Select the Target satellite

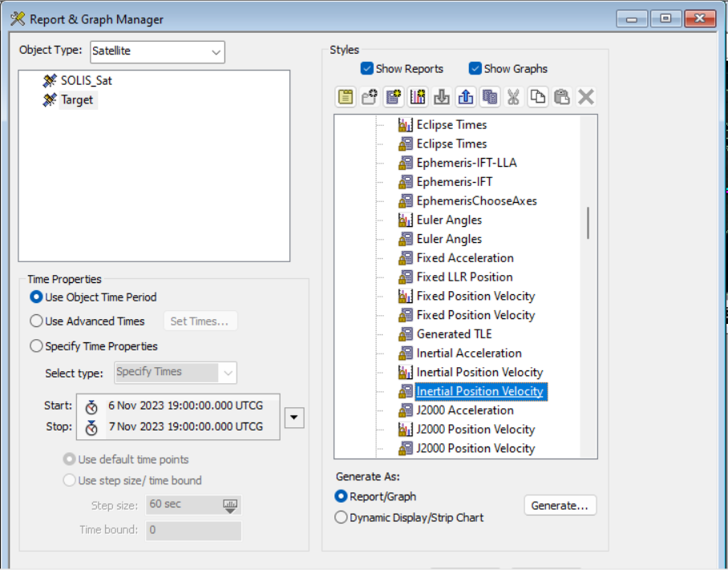coord(77,99)
